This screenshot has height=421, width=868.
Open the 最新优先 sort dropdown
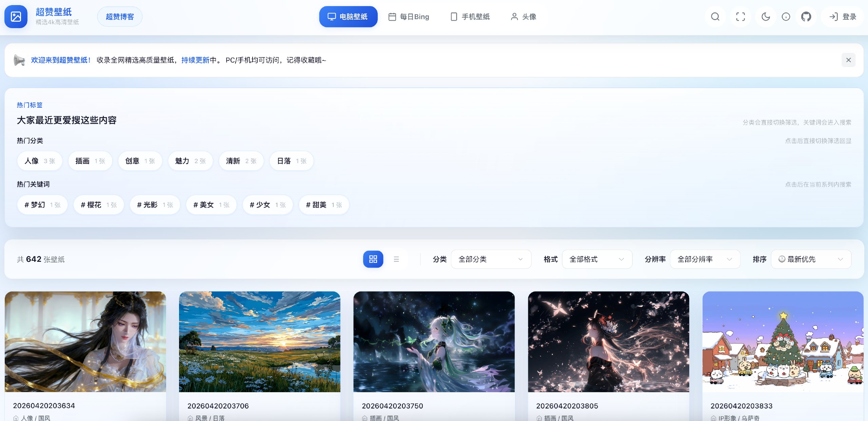click(811, 259)
